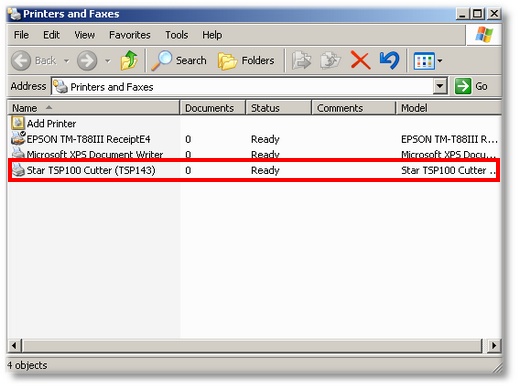Open the Tools menu
Screen dimensions: 520x390
177,35
